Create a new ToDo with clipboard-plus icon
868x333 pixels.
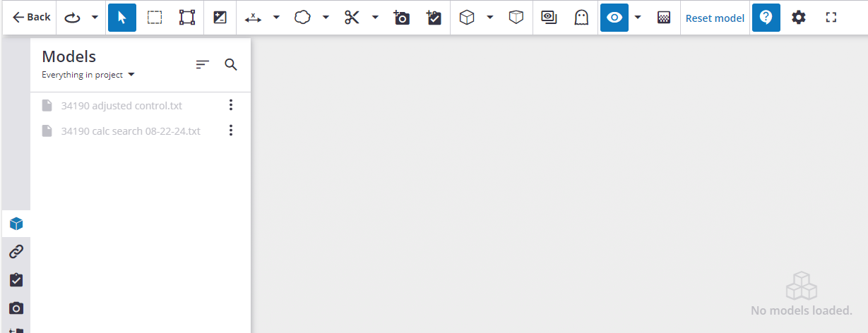pyautogui.click(x=434, y=18)
